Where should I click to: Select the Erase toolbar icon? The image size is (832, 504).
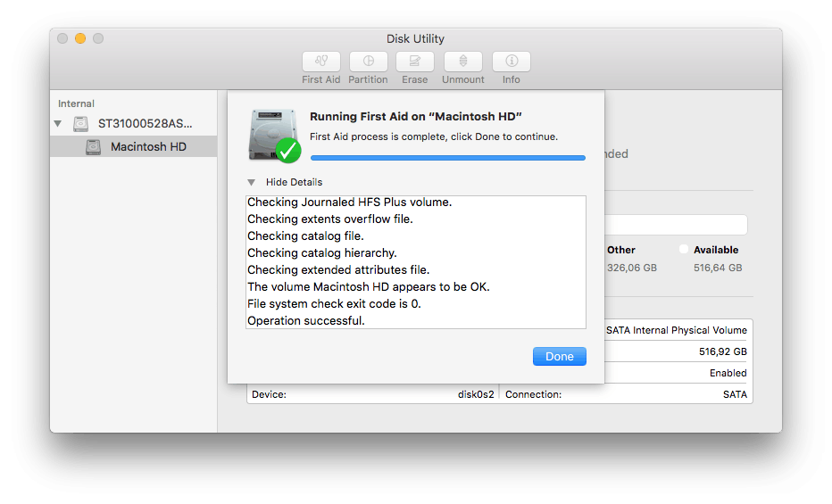(x=414, y=62)
